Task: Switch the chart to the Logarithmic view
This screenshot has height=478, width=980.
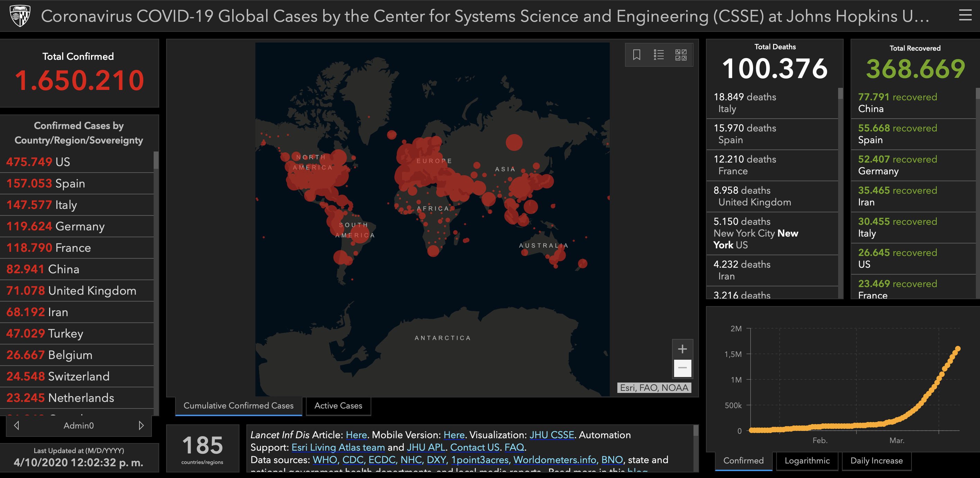Action: click(x=807, y=460)
